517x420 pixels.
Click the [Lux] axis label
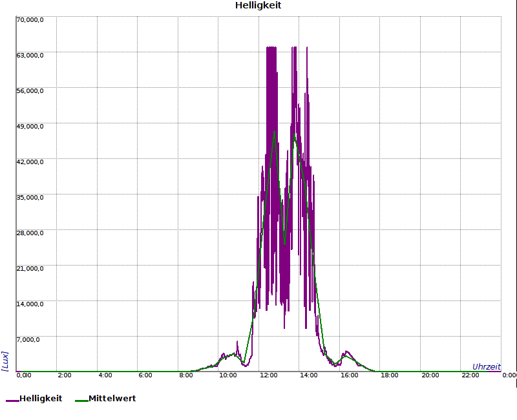point(5,361)
